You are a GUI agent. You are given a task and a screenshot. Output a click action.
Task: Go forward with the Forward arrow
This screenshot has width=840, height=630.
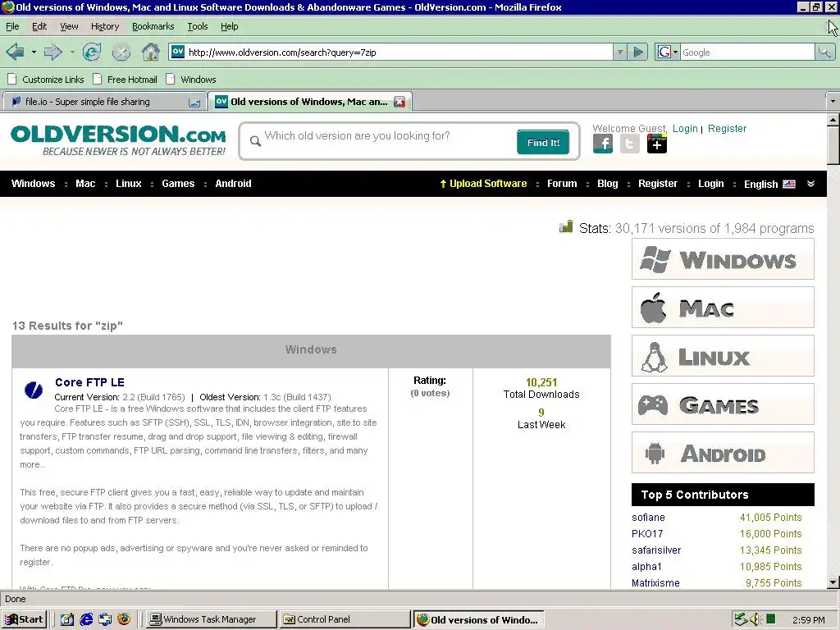tap(52, 52)
